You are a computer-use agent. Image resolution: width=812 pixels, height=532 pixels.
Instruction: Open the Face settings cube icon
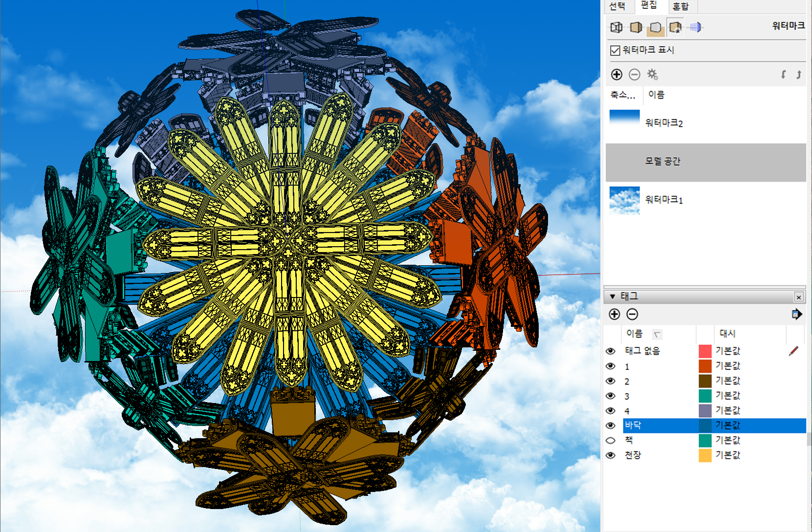pyautogui.click(x=636, y=27)
